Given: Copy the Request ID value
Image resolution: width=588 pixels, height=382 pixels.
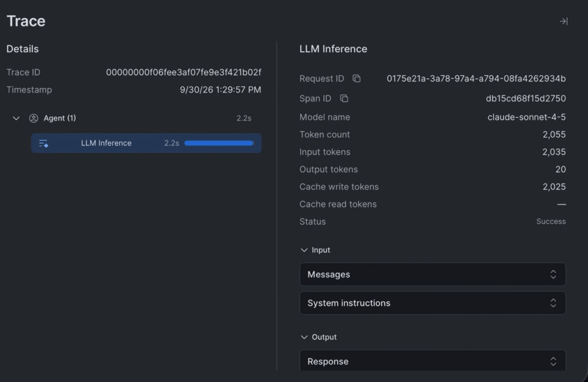Looking at the screenshot, I should 357,78.
